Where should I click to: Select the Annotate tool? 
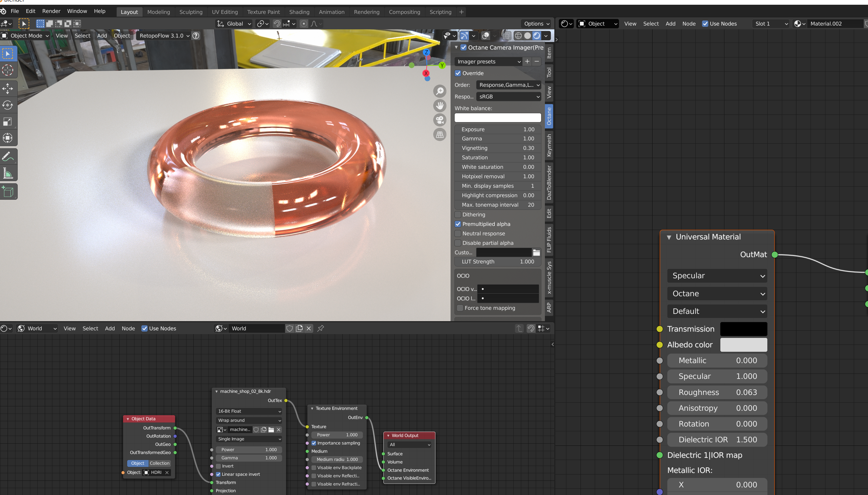click(8, 157)
